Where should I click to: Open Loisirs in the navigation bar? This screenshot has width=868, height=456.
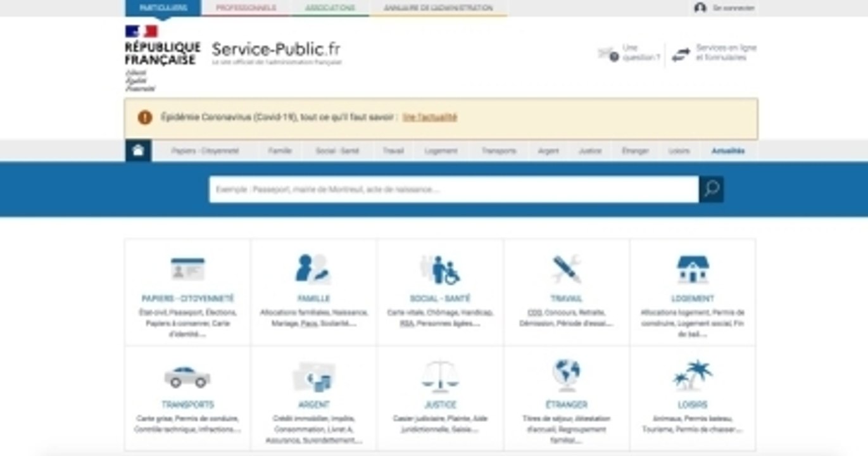click(679, 151)
